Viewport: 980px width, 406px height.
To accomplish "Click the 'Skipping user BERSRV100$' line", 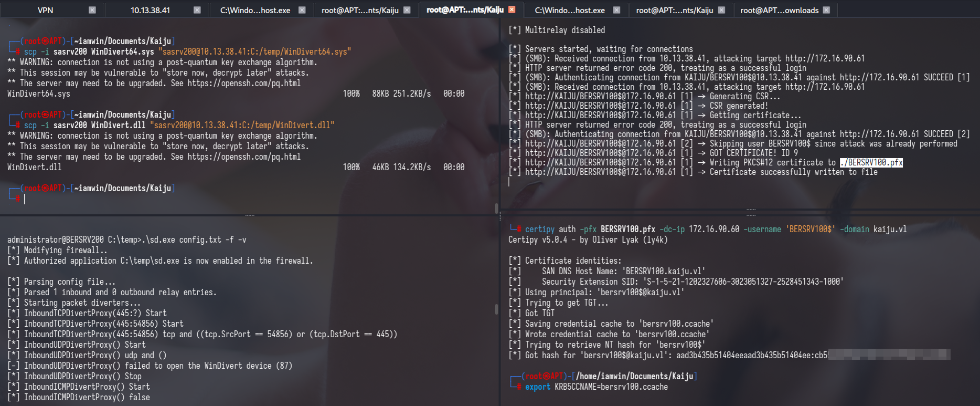I will tap(733, 143).
